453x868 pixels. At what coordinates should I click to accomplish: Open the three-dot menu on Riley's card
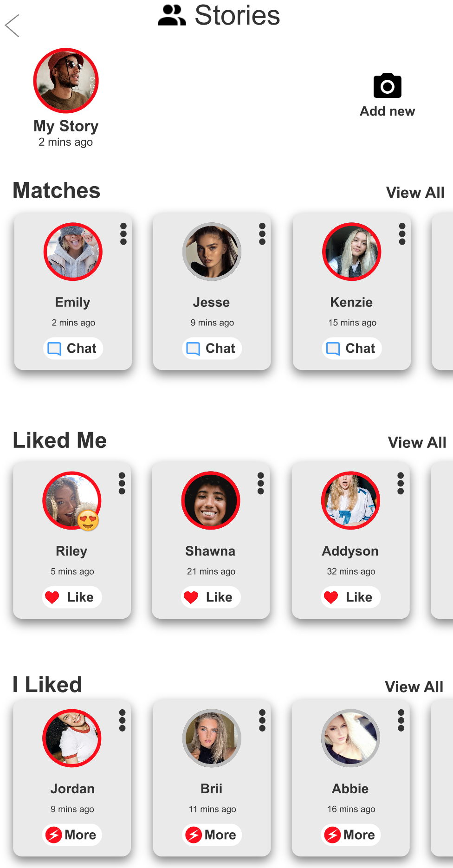(122, 483)
